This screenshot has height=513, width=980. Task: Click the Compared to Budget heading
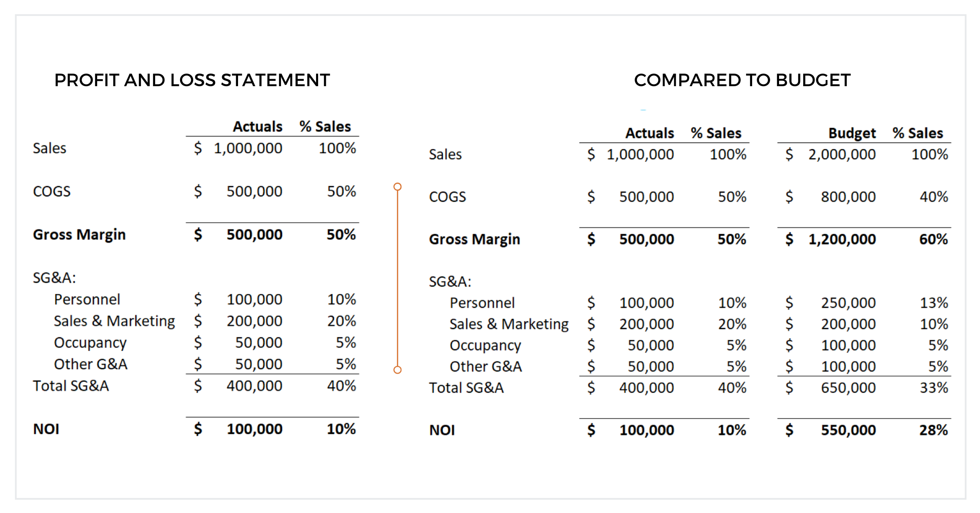[x=742, y=80]
